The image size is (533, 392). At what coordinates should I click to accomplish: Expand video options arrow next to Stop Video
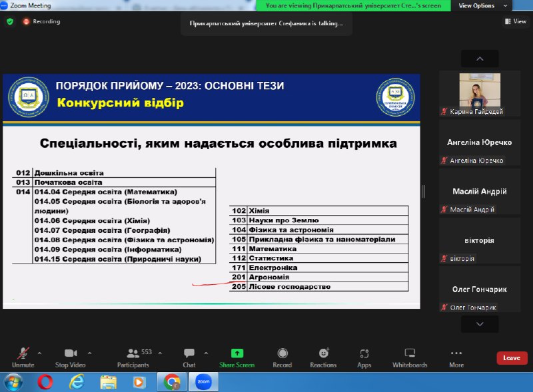click(90, 353)
